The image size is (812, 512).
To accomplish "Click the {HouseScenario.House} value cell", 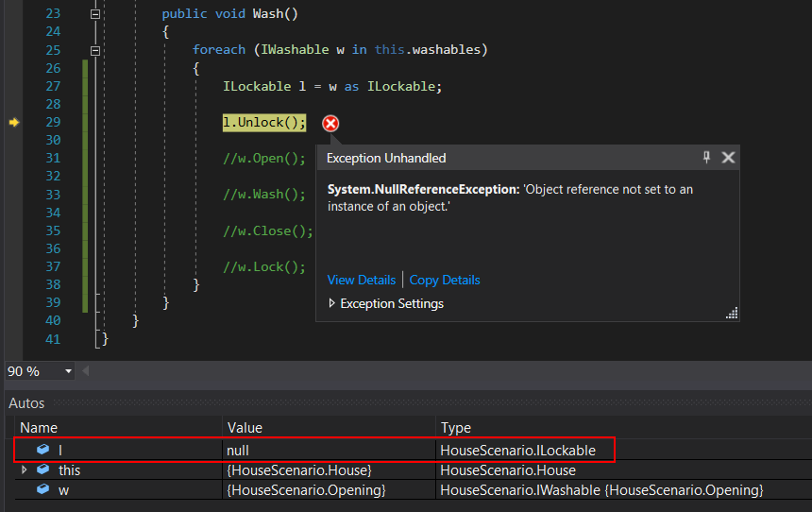I will [329, 470].
